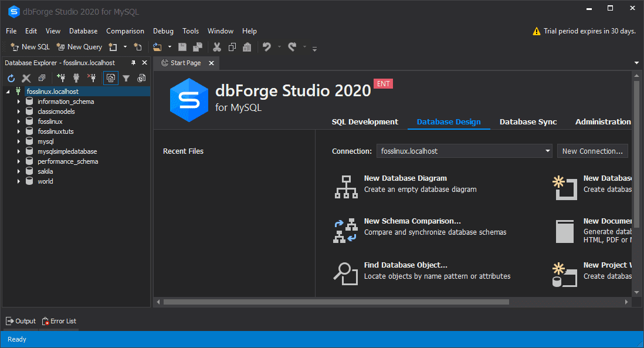Pin the Database Explorer panel
644x348 pixels.
pyautogui.click(x=134, y=62)
